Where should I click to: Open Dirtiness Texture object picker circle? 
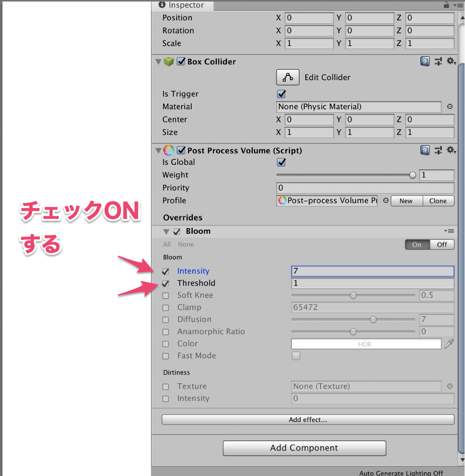pyautogui.click(x=450, y=386)
